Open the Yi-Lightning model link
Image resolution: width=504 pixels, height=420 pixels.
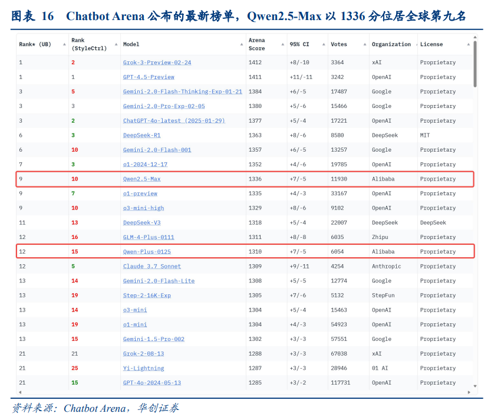(x=143, y=368)
